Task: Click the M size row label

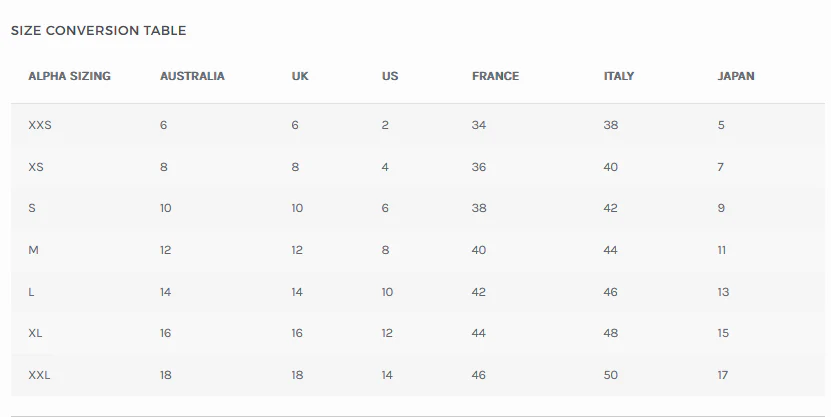Action: point(33,250)
